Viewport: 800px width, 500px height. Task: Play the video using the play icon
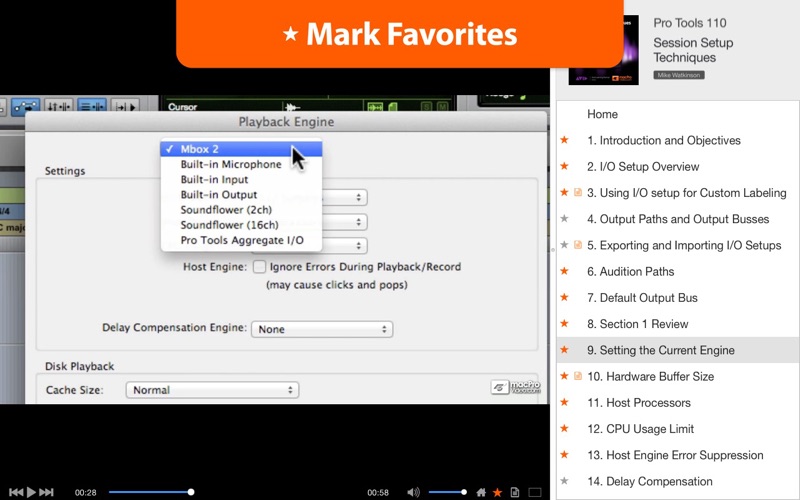coord(31,492)
